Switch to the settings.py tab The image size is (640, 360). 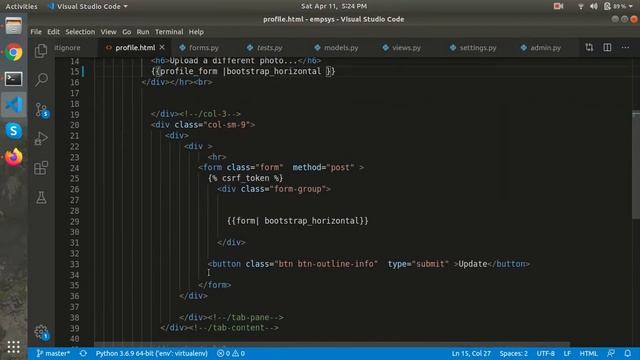(x=478, y=48)
